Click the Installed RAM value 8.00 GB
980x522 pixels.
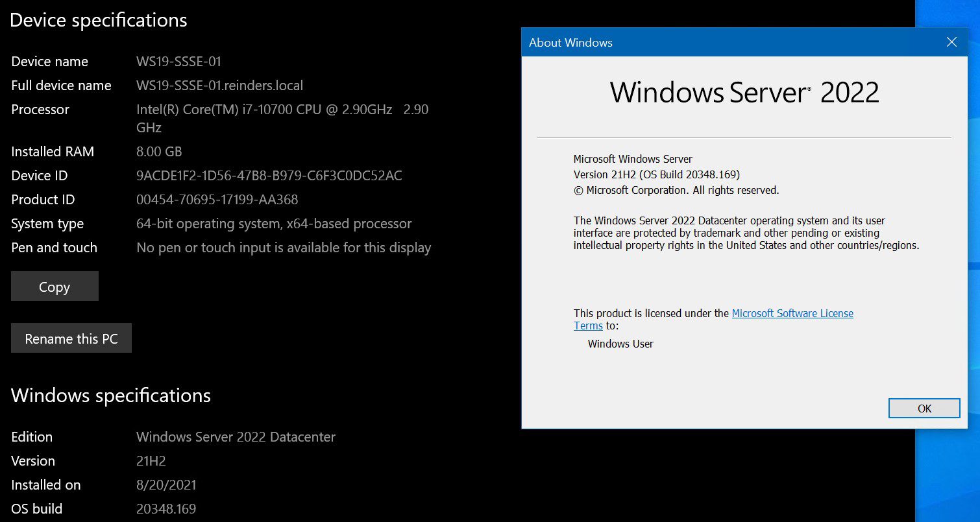tap(159, 152)
